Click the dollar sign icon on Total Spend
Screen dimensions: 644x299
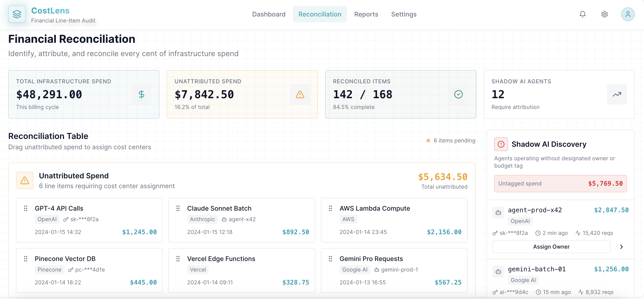click(142, 95)
